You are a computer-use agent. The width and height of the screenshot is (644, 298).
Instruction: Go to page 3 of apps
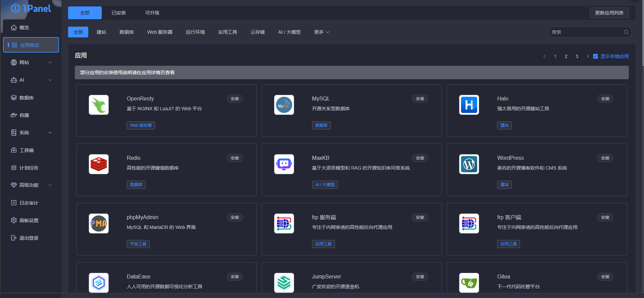(x=577, y=56)
